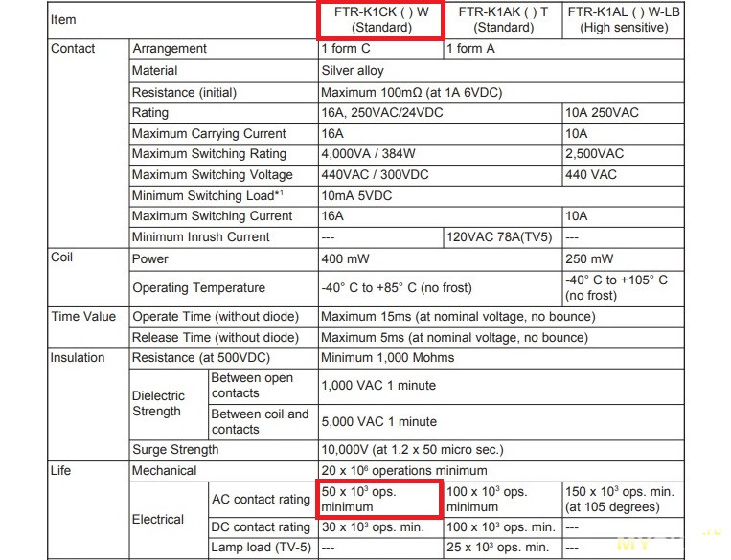Click 'Resistance (at 500VDC)' label
This screenshot has height=560, width=731.
coord(223,358)
